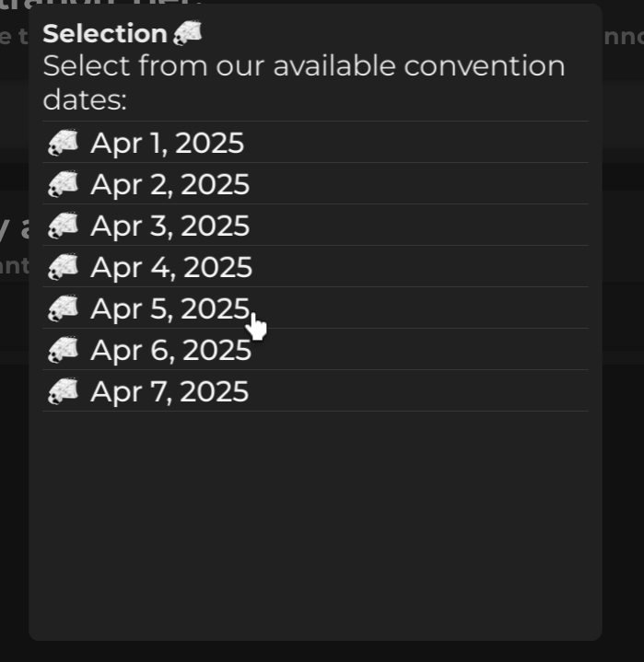Click the icon beside Apr 5, 2025
644x662 pixels.
click(x=63, y=308)
